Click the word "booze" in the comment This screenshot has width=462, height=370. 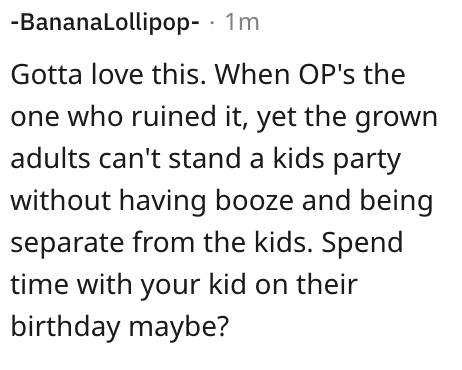[255, 200]
